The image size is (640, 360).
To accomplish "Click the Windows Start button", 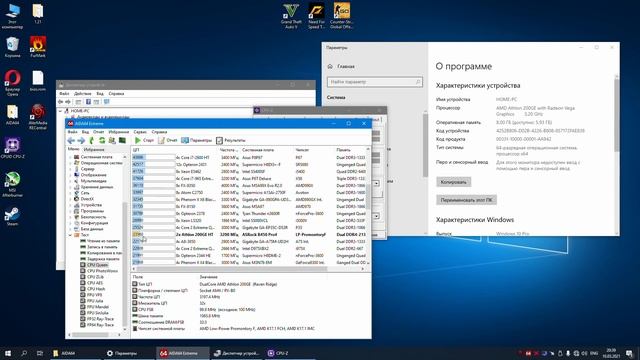I will 8,353.
